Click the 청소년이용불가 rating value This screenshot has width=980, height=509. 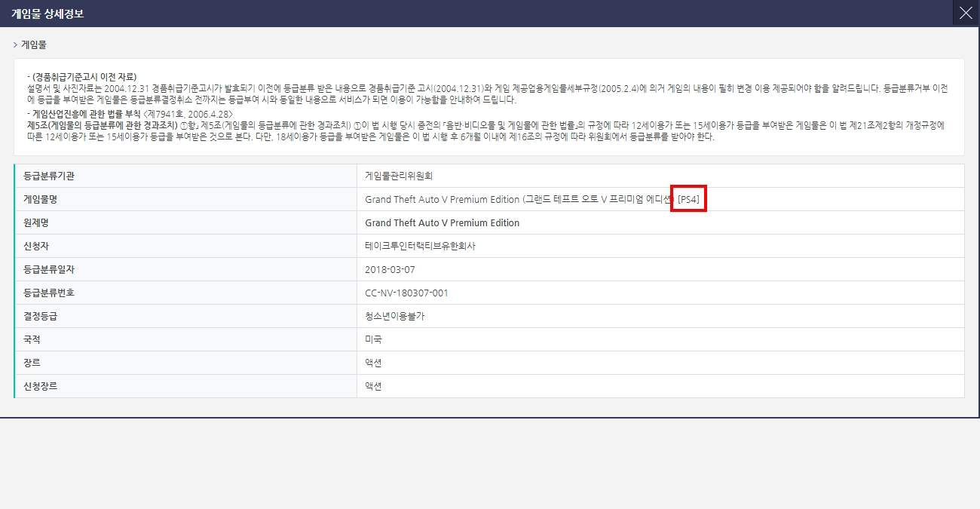[x=394, y=317]
